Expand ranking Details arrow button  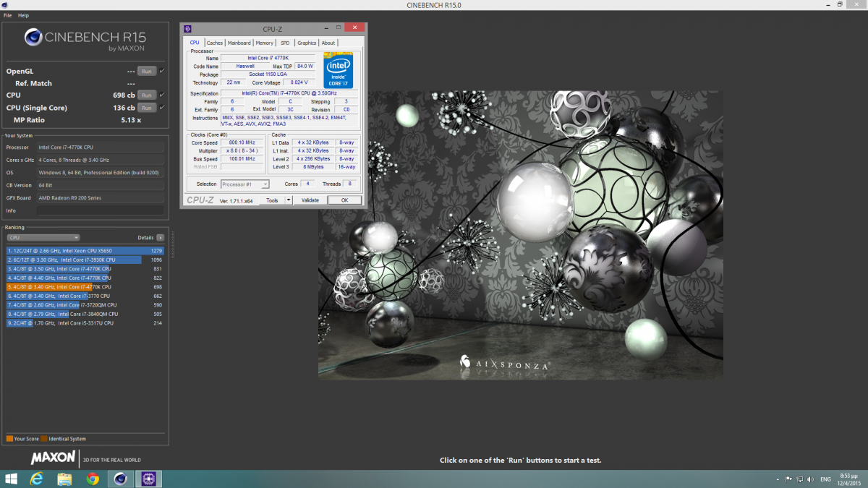(161, 237)
